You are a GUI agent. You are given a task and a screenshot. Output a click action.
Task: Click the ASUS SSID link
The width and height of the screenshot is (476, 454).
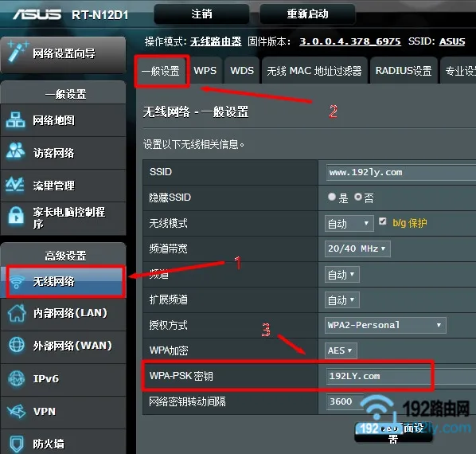(452, 41)
